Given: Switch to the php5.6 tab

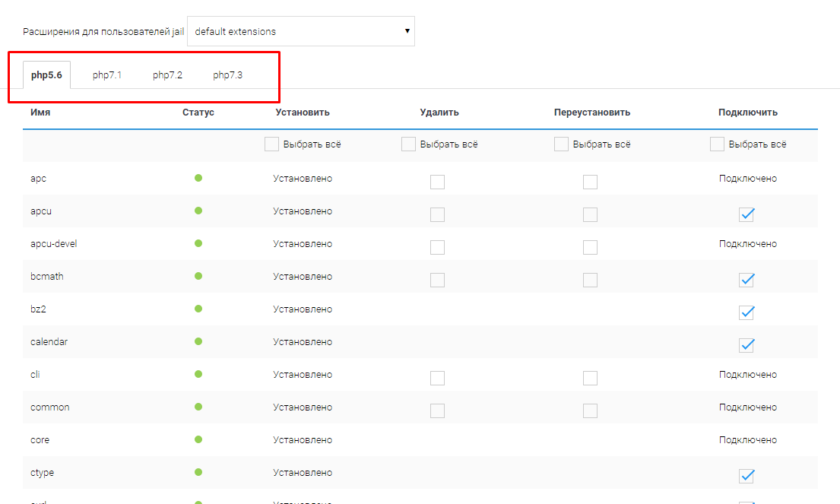Looking at the screenshot, I should pos(46,75).
